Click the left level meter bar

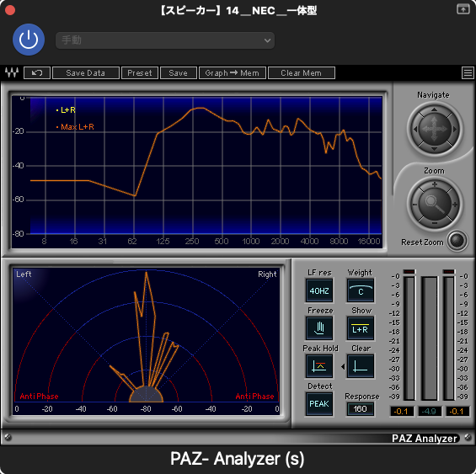point(409,338)
